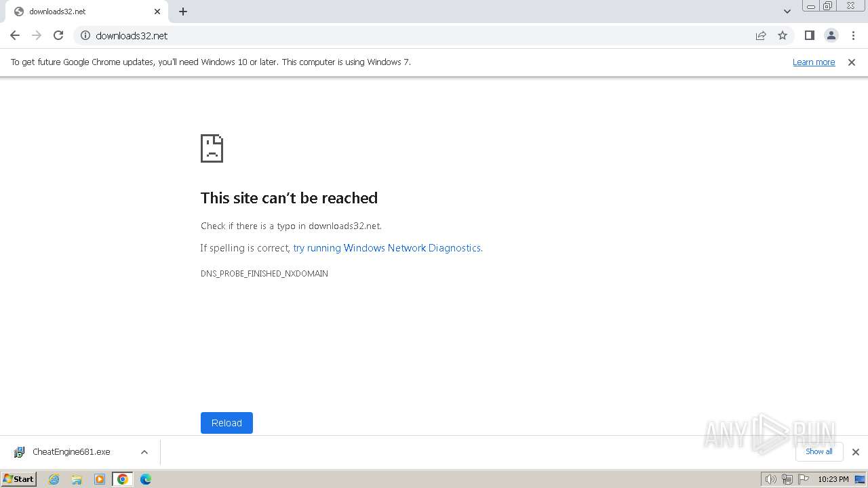This screenshot has width=868, height=488.
Task: Open network status tray icon
Action: point(787,479)
